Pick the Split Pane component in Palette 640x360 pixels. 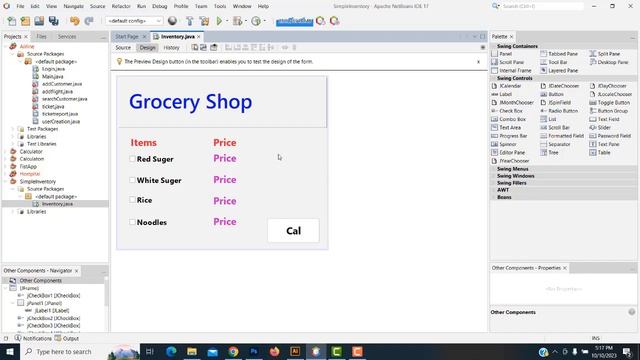click(605, 54)
